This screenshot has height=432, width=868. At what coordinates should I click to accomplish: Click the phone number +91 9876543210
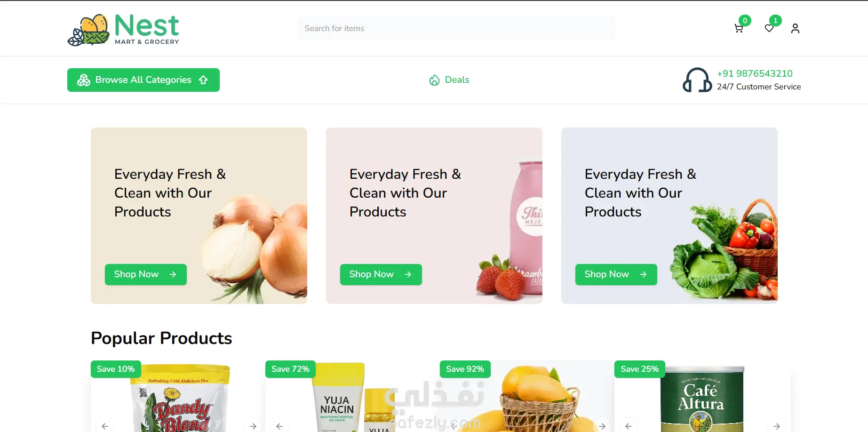click(x=755, y=73)
